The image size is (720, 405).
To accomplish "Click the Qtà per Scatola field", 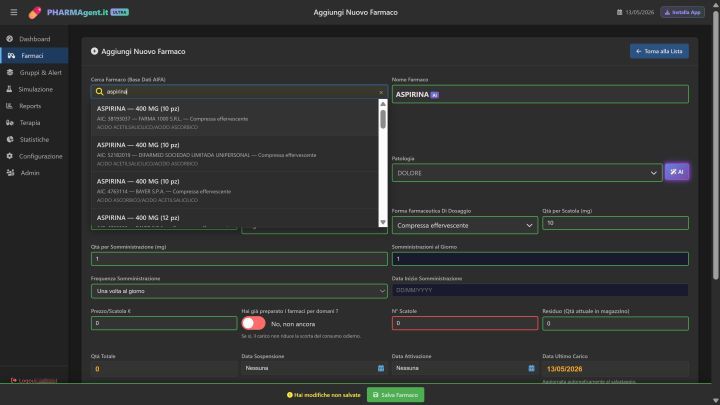I will click(x=615, y=223).
